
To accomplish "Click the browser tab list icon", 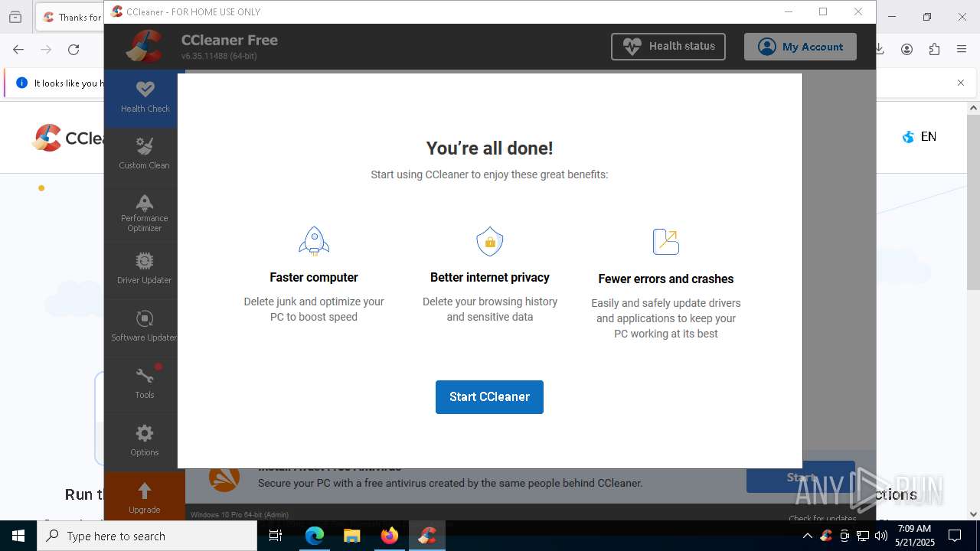I will pyautogui.click(x=15, y=17).
